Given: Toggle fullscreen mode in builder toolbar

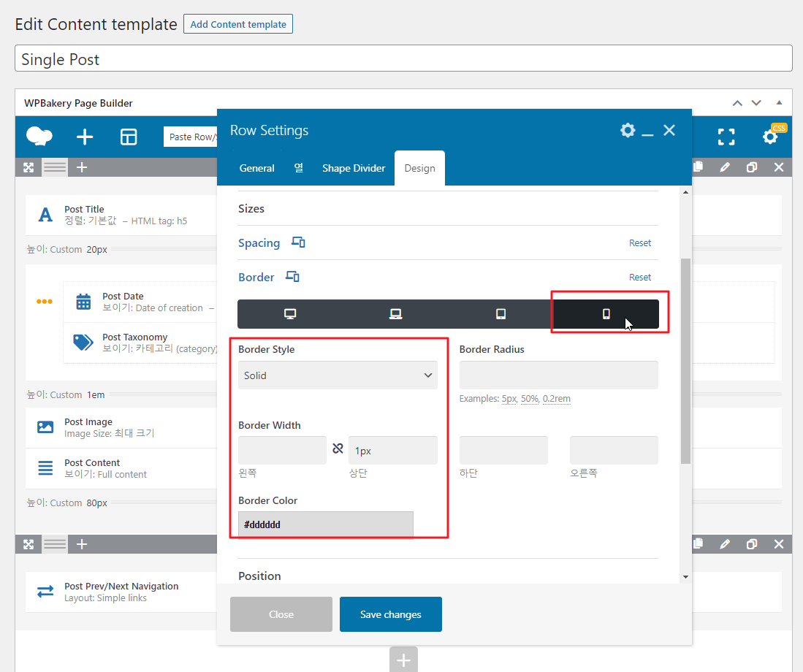Looking at the screenshot, I should pos(726,137).
